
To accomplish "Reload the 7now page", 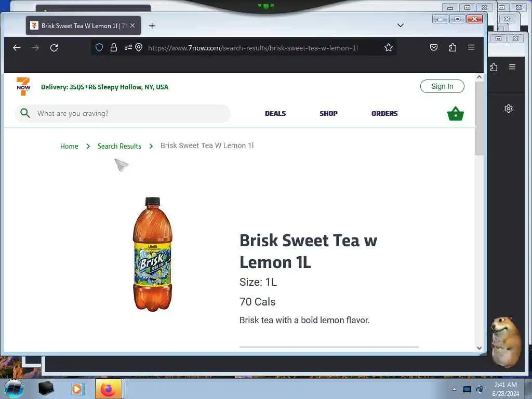I will point(54,48).
